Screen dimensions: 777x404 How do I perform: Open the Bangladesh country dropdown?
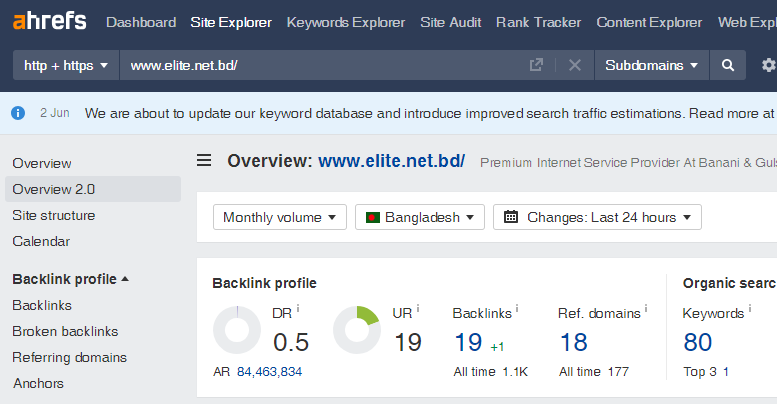(420, 217)
